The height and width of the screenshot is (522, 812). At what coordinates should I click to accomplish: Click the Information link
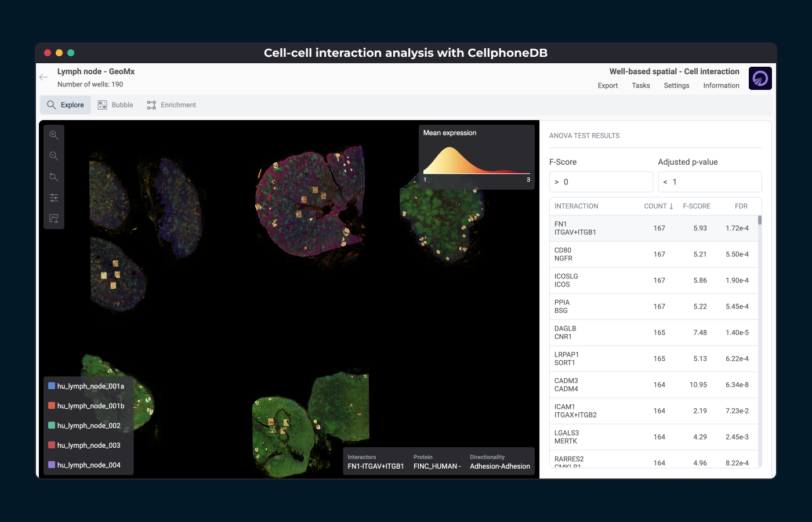click(721, 86)
